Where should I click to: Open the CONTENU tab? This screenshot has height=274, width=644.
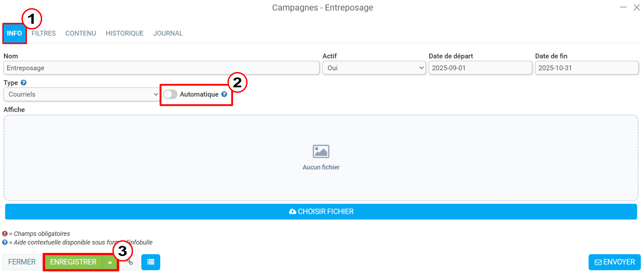(x=81, y=33)
